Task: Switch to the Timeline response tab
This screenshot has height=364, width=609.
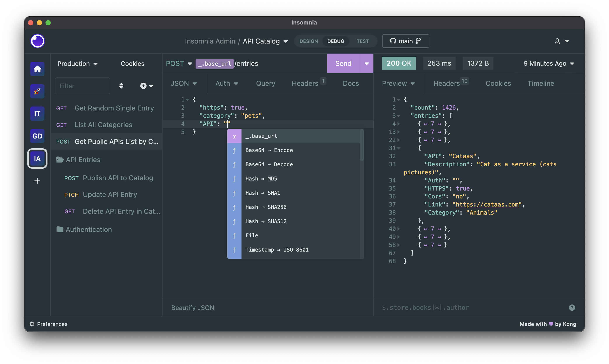Action: tap(541, 83)
